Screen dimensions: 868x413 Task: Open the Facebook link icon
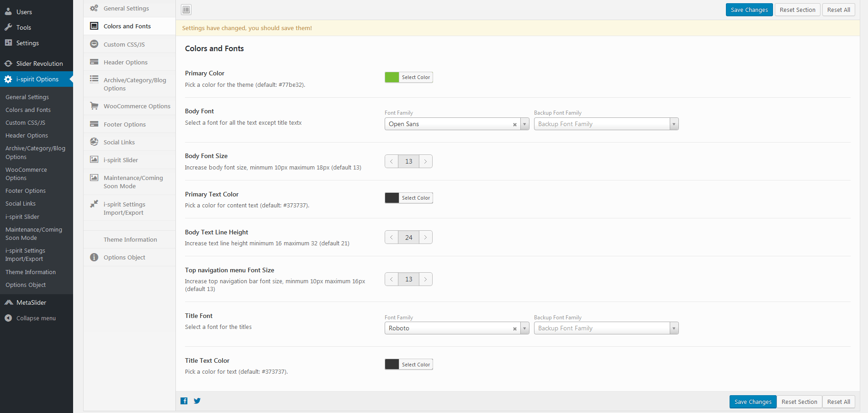[x=184, y=401]
